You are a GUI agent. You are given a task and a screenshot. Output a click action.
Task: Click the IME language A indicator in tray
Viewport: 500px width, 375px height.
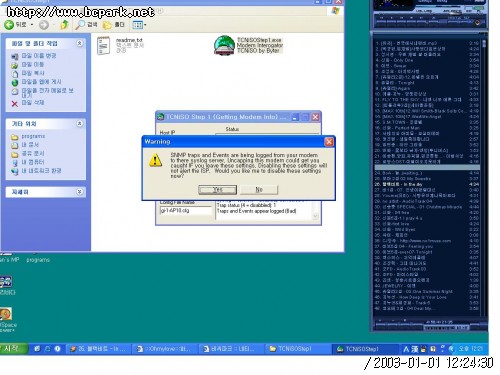pos(406,349)
